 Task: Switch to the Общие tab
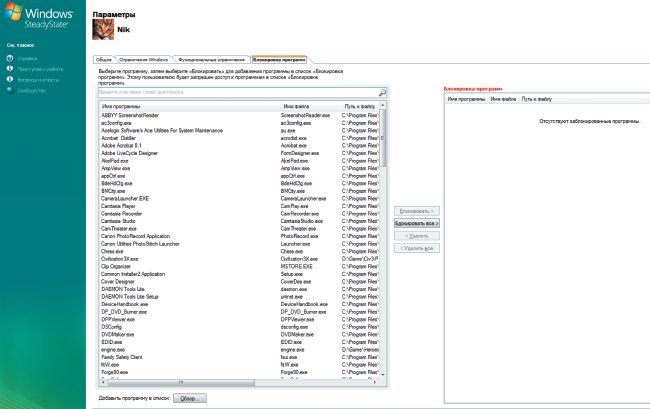pyautogui.click(x=104, y=60)
